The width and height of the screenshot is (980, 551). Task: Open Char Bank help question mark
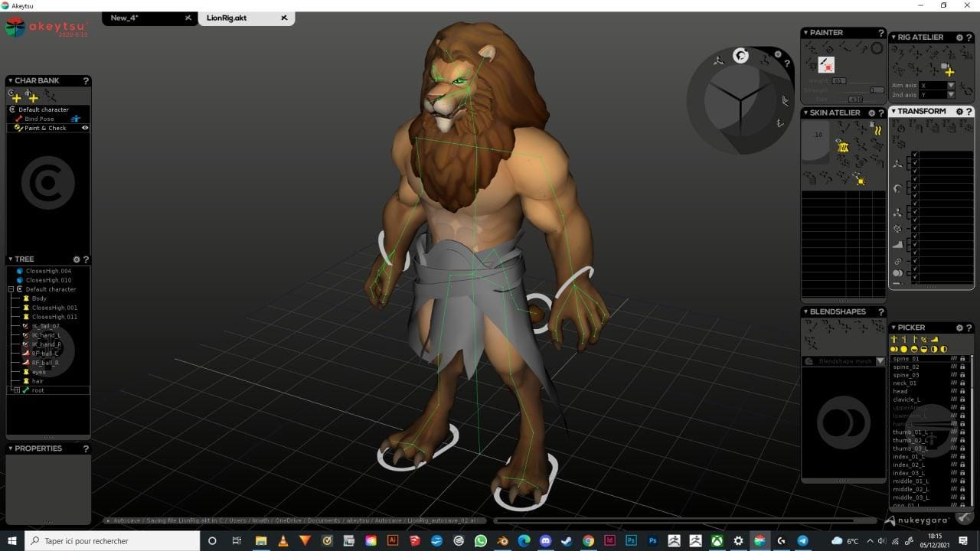pyautogui.click(x=86, y=80)
